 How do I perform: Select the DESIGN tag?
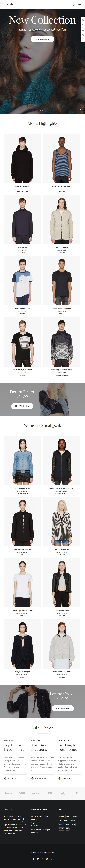61,816
